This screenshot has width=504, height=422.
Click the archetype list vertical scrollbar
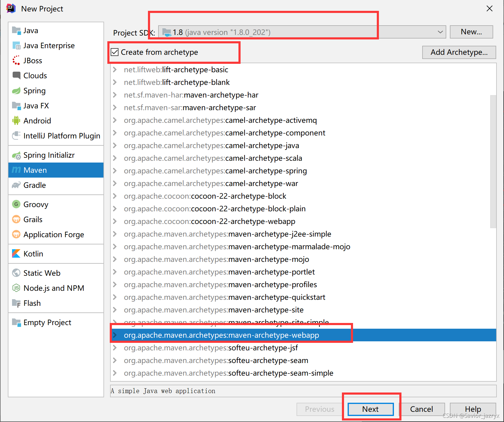pos(493,161)
